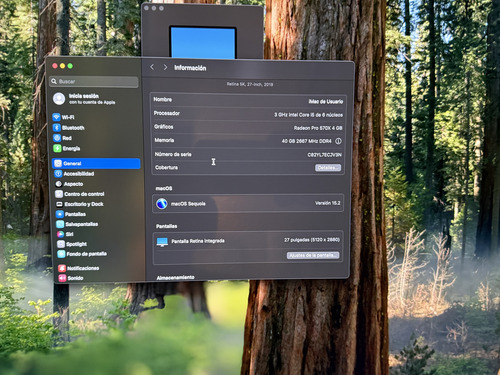Open Sonido settings
The image size is (500, 375).
(71, 278)
